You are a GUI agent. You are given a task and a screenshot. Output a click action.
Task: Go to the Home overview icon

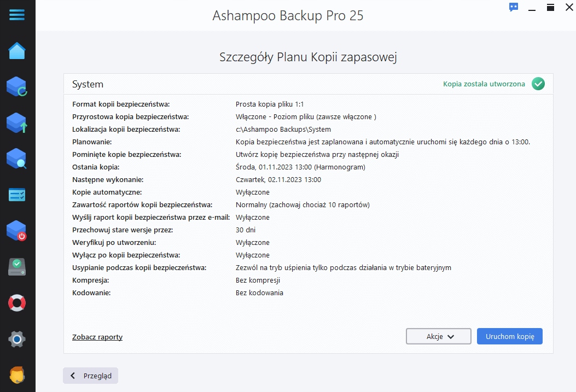(x=17, y=51)
